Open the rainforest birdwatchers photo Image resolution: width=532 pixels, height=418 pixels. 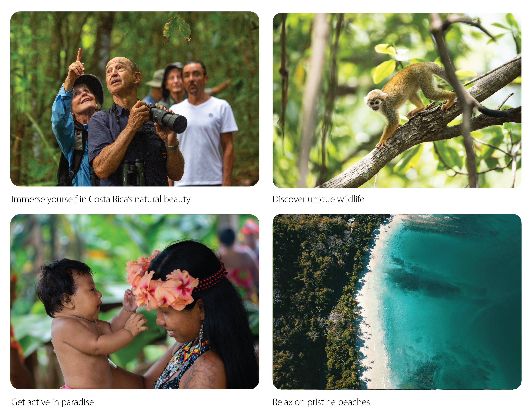(134, 99)
